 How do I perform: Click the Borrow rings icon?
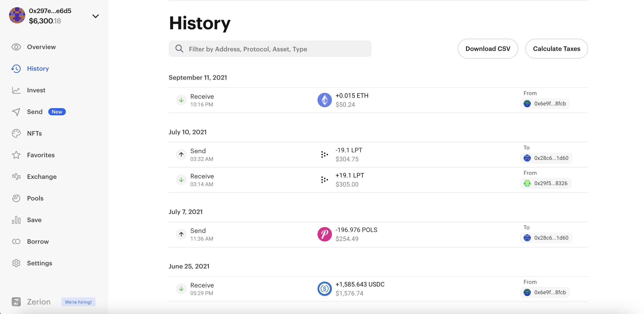tap(16, 241)
